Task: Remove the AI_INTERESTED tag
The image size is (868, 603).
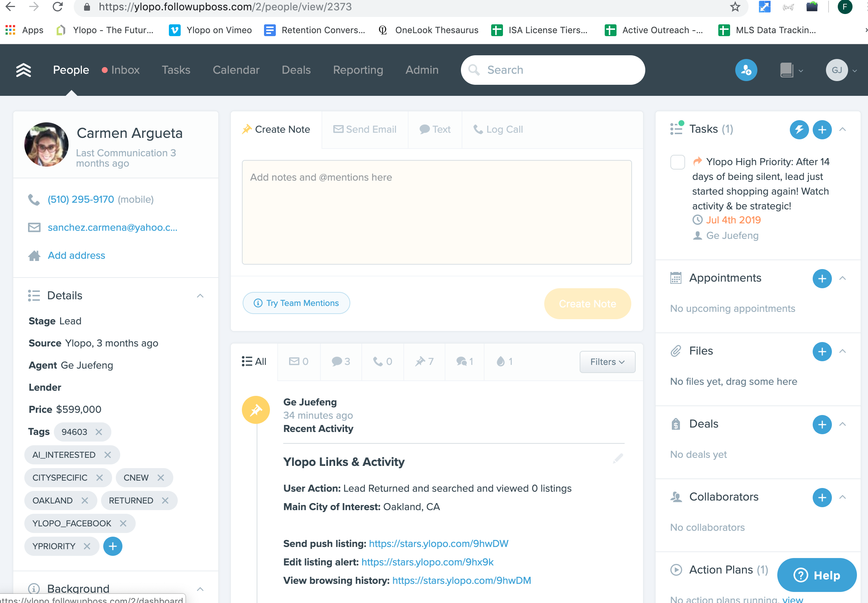Action: point(108,454)
